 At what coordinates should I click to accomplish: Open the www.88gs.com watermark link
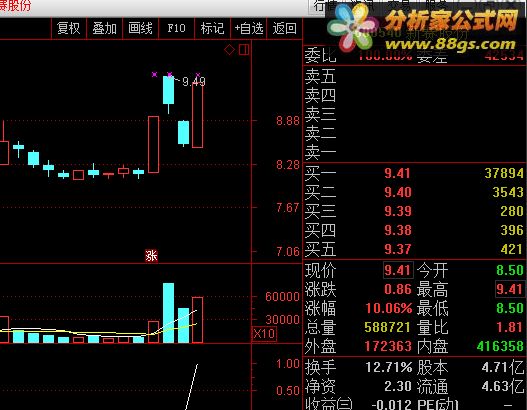tap(450, 44)
